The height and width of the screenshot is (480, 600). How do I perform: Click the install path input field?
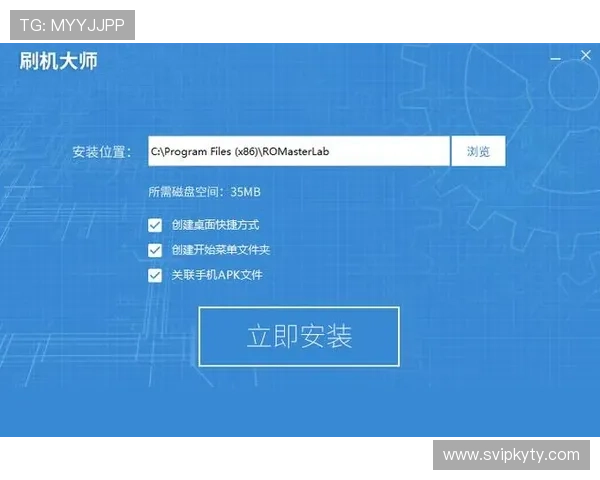[299, 151]
